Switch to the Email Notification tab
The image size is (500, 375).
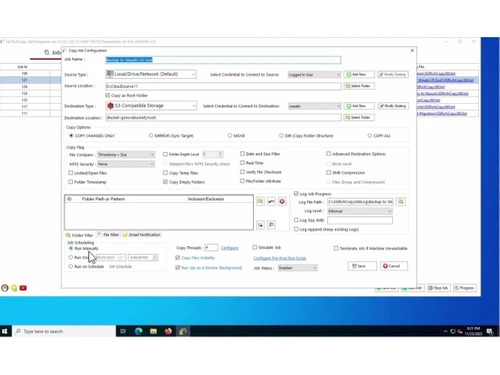click(141, 235)
